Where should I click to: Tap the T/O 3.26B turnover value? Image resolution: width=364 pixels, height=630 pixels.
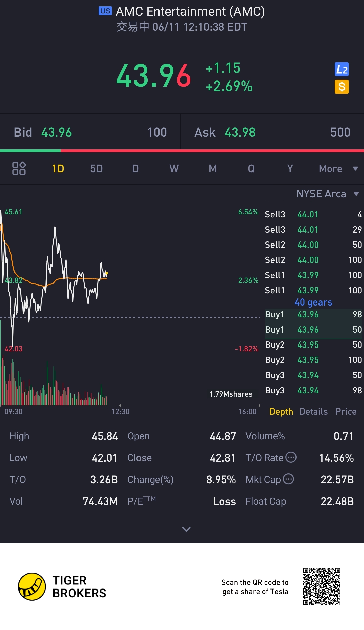(104, 480)
